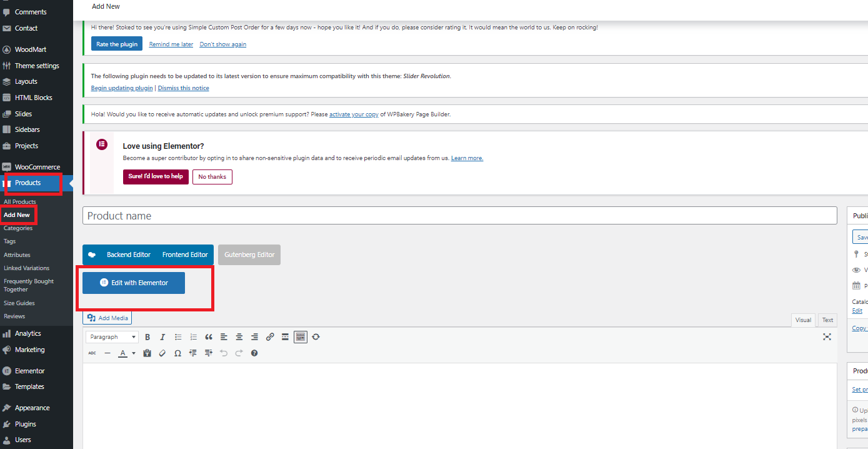Click the undo arrow icon

click(x=224, y=353)
